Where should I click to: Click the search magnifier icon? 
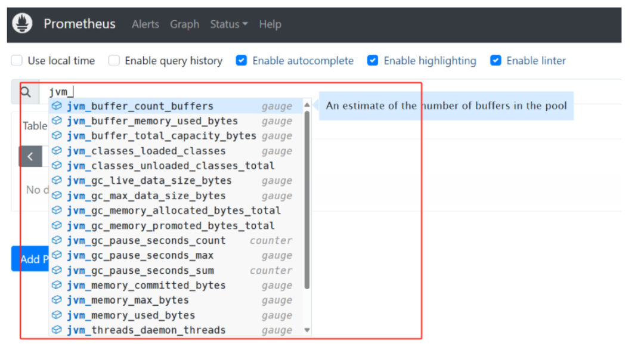point(26,92)
